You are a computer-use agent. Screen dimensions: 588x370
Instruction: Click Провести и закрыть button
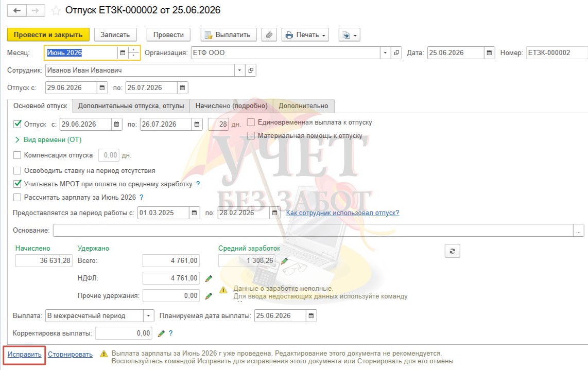pyautogui.click(x=48, y=35)
